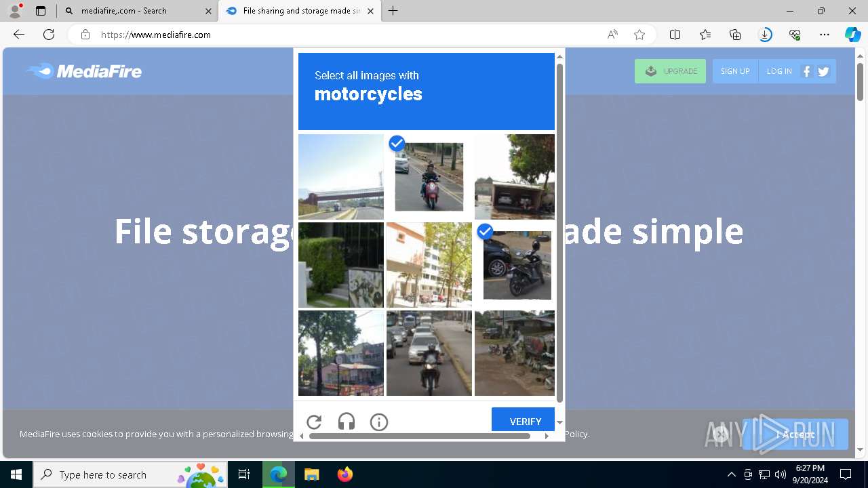Go back in browser
Image resolution: width=868 pixels, height=488 pixels.
point(19,35)
